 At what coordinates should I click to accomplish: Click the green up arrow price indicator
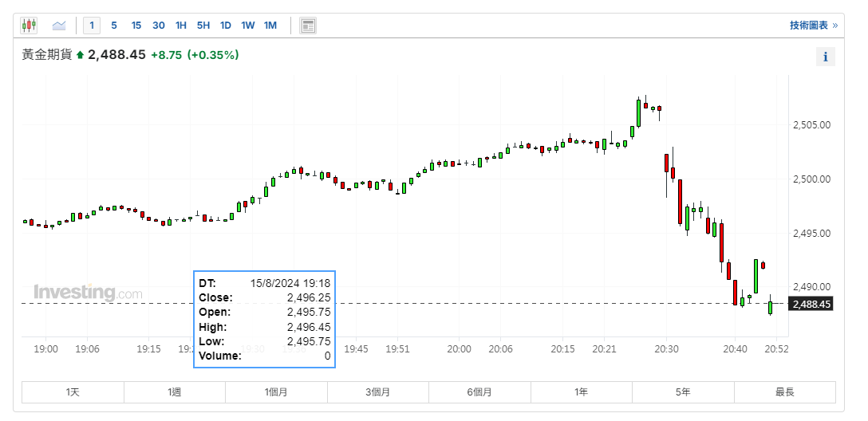click(80, 55)
